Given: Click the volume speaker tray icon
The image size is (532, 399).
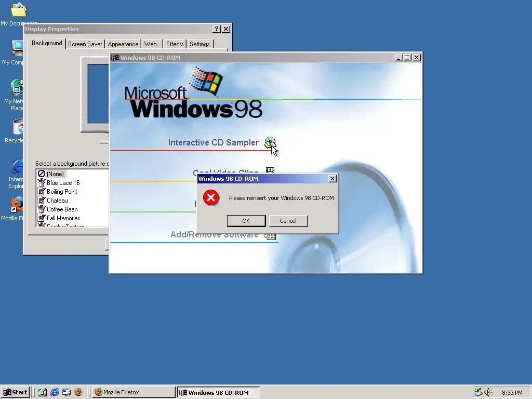Looking at the screenshot, I should (x=487, y=392).
